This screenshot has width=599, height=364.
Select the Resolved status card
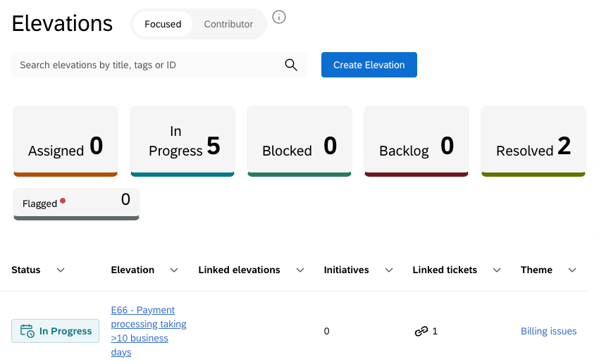coord(533,140)
